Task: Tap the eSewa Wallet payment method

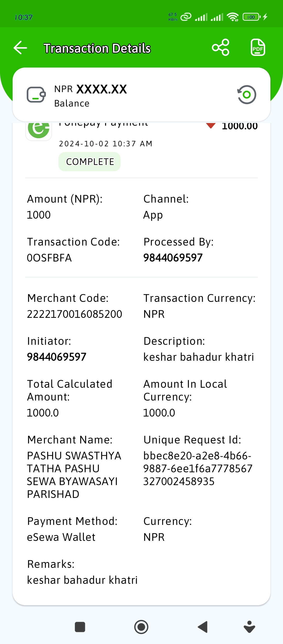Action: 61,537
